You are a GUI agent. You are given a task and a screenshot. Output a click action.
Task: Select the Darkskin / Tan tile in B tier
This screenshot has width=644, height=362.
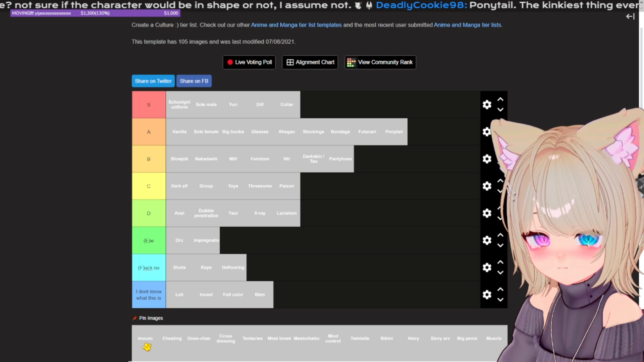point(314,159)
